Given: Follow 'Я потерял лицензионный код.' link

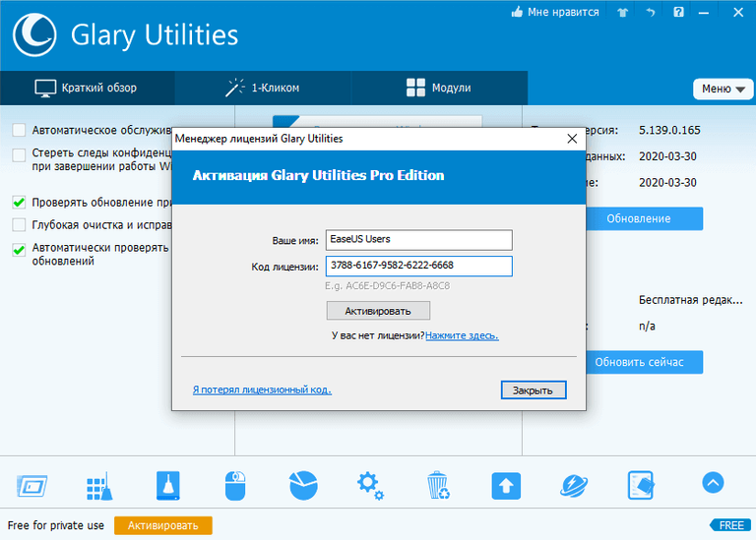Looking at the screenshot, I should (x=262, y=390).
